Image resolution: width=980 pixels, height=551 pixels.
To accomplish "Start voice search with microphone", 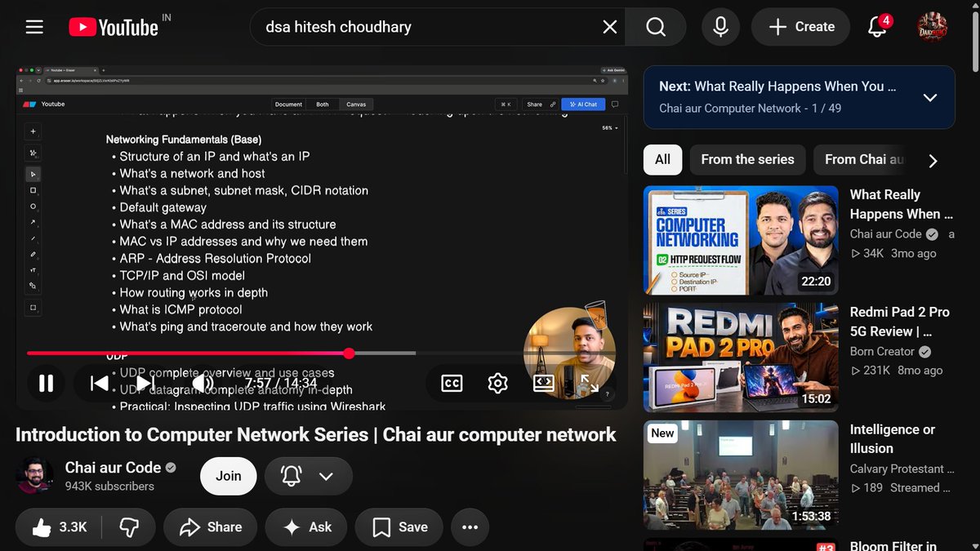I will coord(720,27).
